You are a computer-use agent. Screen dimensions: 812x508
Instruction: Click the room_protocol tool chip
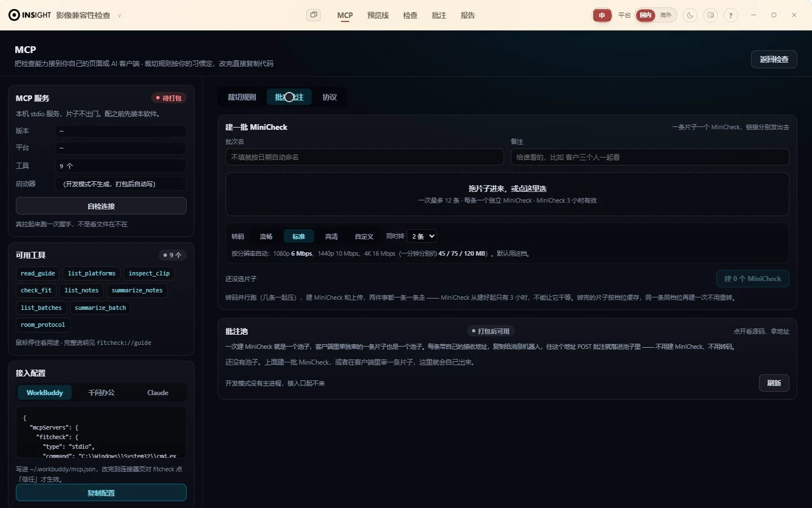click(43, 325)
